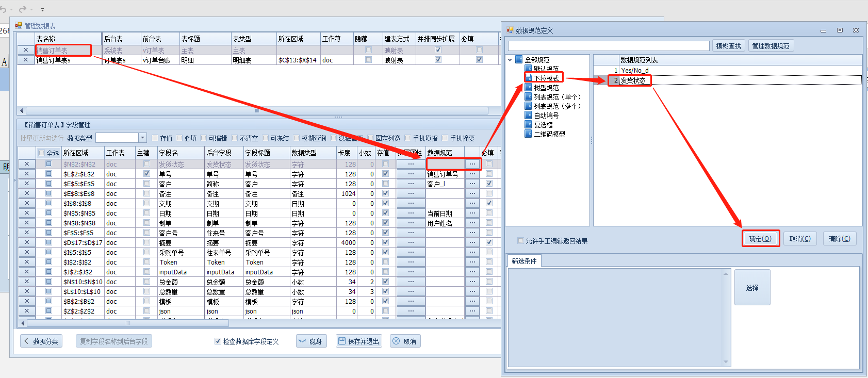Open the quick access toolbar dropdown arrow
The image size is (868, 378).
pyautogui.click(x=42, y=10)
